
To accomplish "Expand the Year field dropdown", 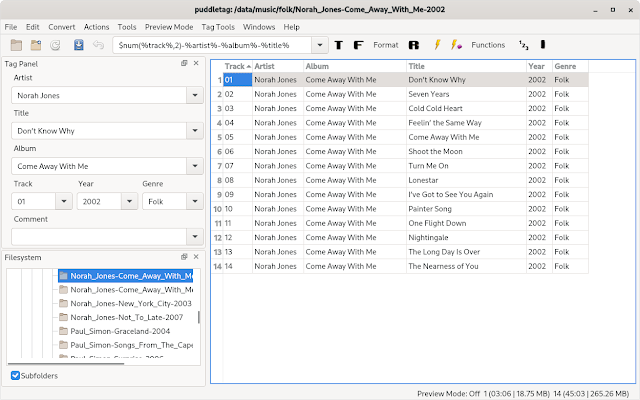I will 129,201.
